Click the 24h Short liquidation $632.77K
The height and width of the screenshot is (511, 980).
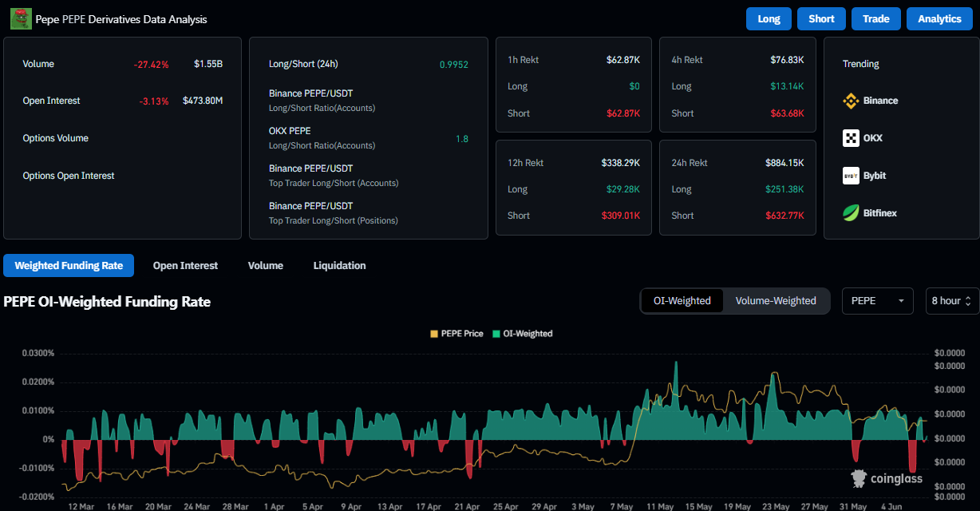click(x=785, y=216)
